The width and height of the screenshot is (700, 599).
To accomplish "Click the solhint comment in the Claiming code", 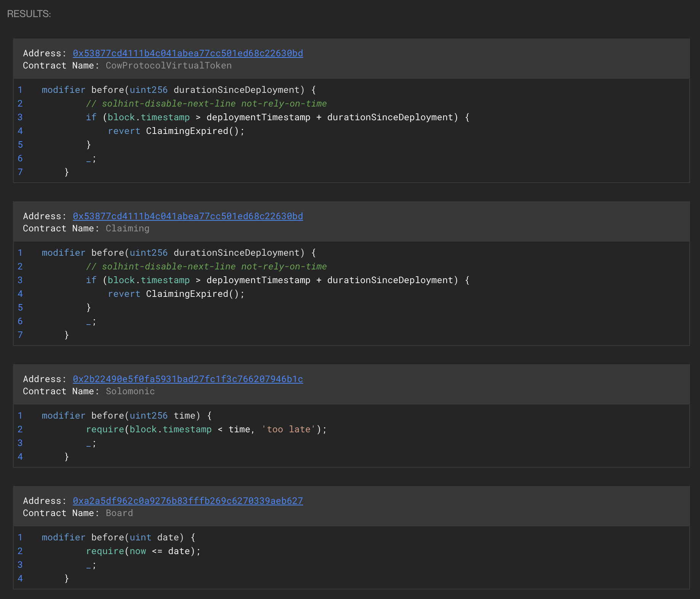I will click(x=206, y=266).
